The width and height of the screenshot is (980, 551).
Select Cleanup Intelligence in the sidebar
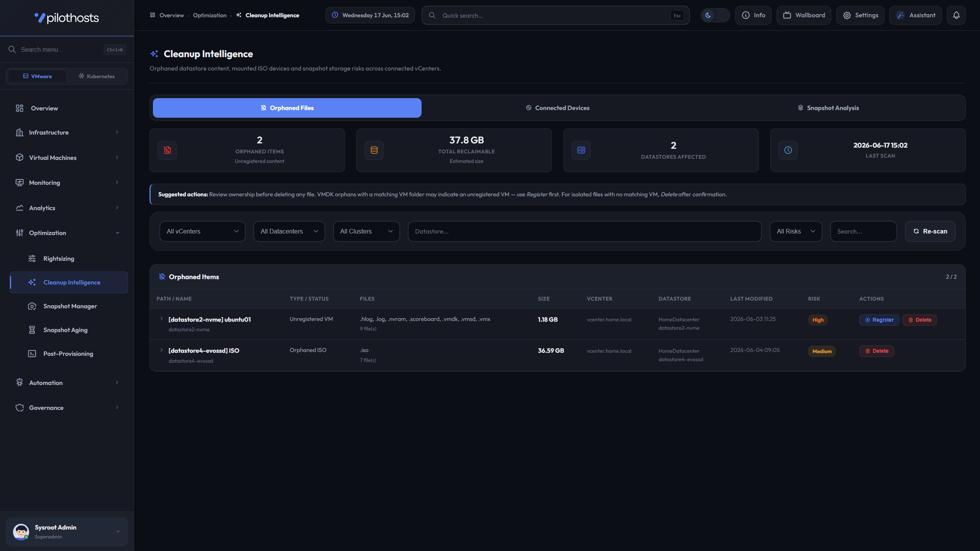[x=69, y=282]
